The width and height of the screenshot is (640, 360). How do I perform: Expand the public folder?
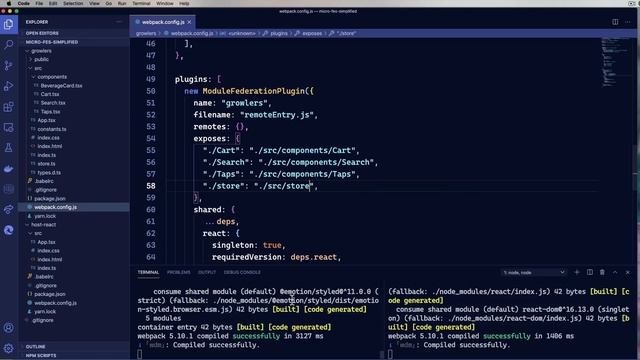click(x=41, y=60)
